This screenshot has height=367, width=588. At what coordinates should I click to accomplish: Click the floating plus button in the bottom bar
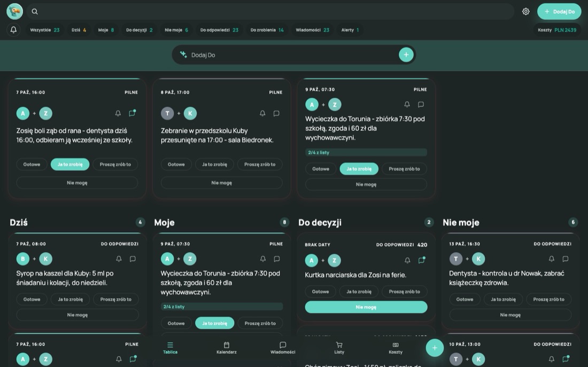coord(435,348)
